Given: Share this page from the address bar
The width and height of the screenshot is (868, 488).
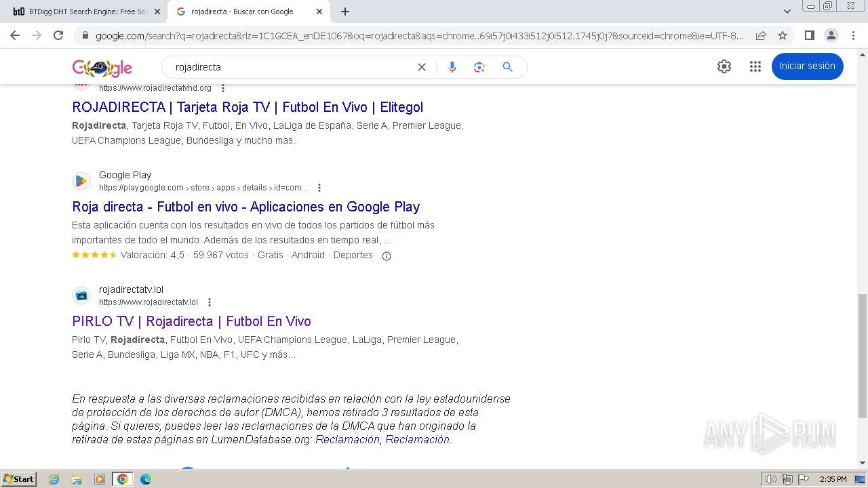Looking at the screenshot, I should click(761, 35).
